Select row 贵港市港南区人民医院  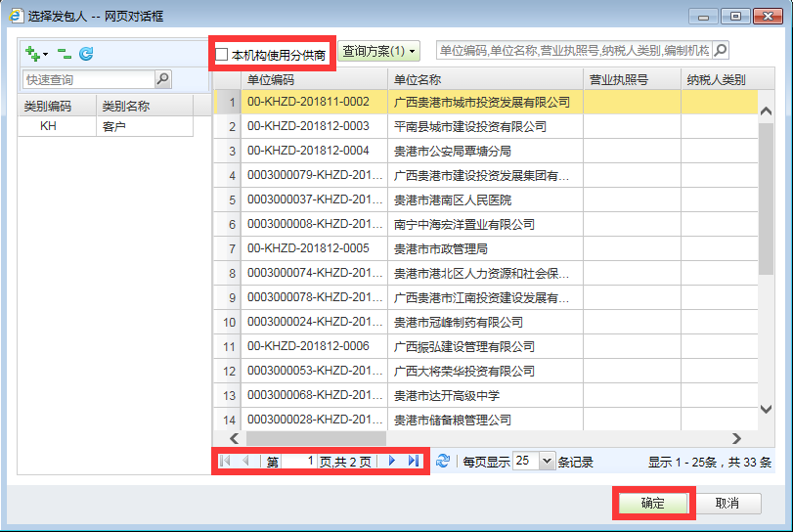486,199
